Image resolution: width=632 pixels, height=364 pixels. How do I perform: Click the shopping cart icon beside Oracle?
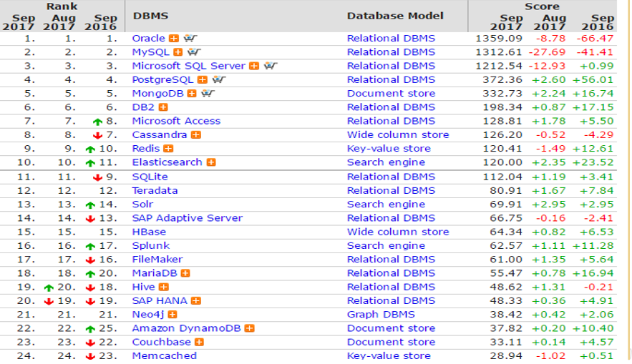coord(190,39)
